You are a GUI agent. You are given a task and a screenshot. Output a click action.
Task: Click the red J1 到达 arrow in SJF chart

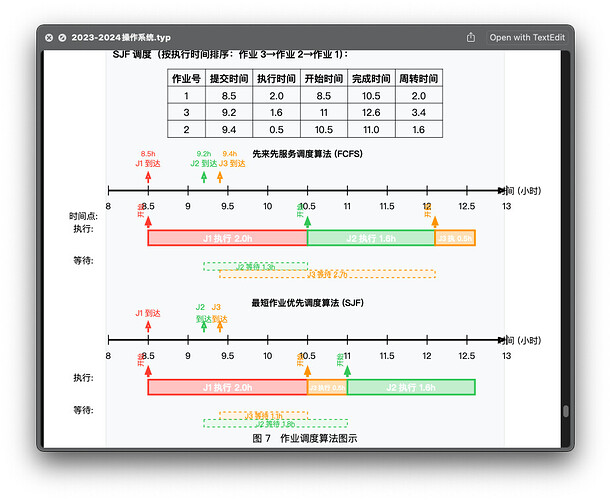[x=148, y=325]
